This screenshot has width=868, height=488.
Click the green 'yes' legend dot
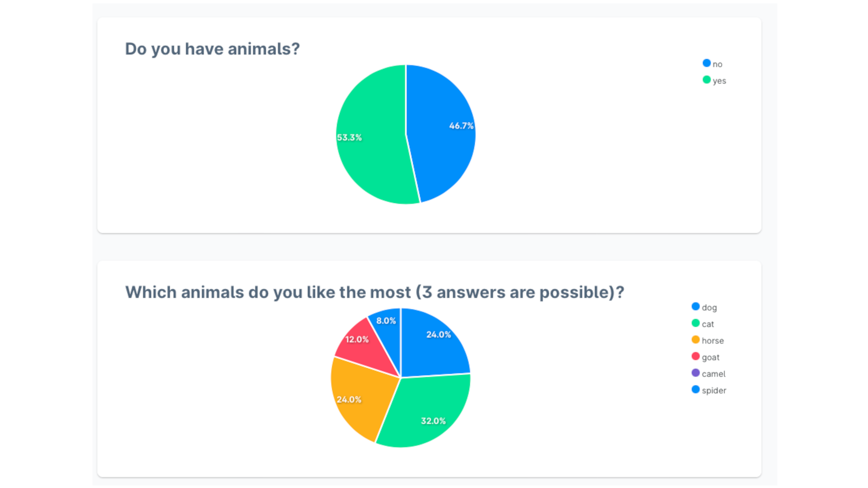[x=707, y=80]
